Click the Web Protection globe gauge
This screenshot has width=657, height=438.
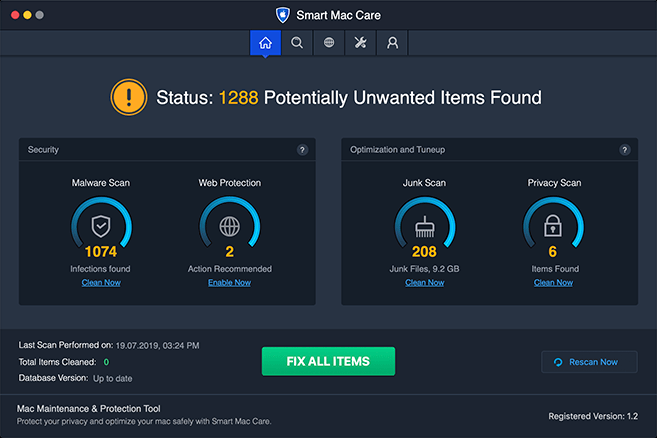229,224
